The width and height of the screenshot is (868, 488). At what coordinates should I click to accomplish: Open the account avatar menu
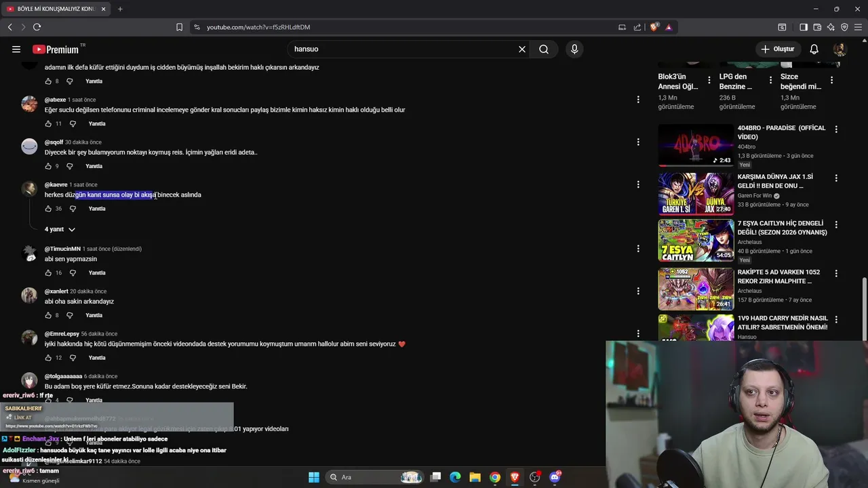click(x=840, y=49)
